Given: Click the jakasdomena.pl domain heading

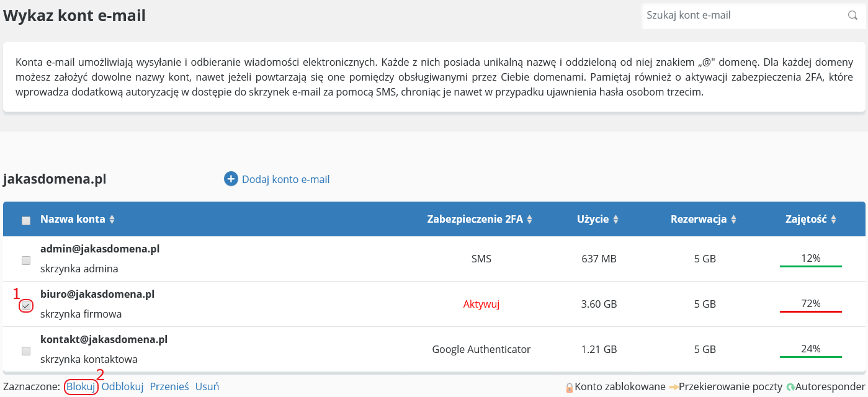Looking at the screenshot, I should click(x=55, y=179).
